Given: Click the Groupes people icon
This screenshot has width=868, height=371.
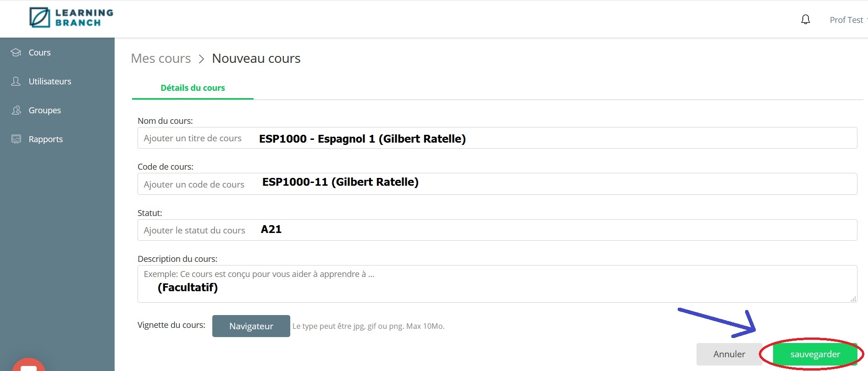Looking at the screenshot, I should tap(16, 110).
